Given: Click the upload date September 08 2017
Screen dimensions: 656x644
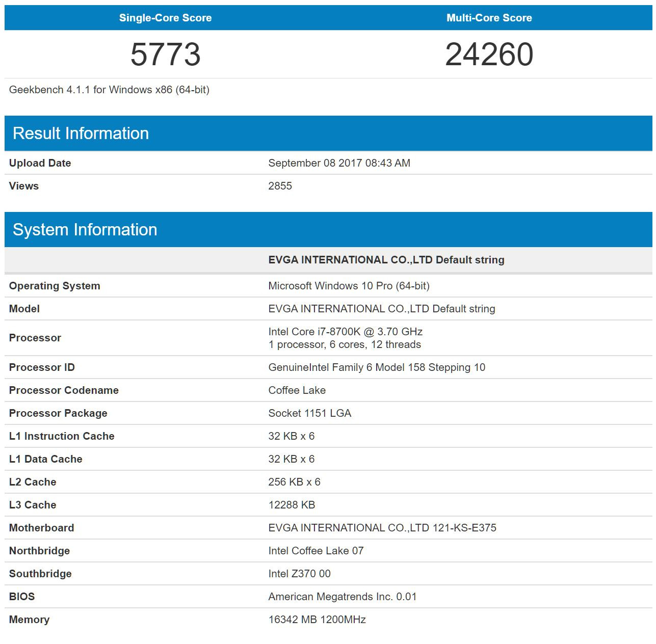Looking at the screenshot, I should click(x=339, y=163).
